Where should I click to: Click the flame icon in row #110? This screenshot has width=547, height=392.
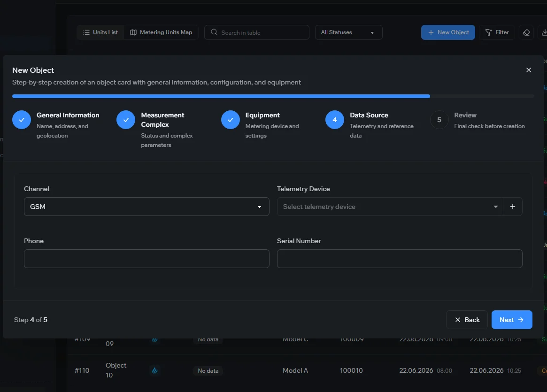tap(155, 370)
